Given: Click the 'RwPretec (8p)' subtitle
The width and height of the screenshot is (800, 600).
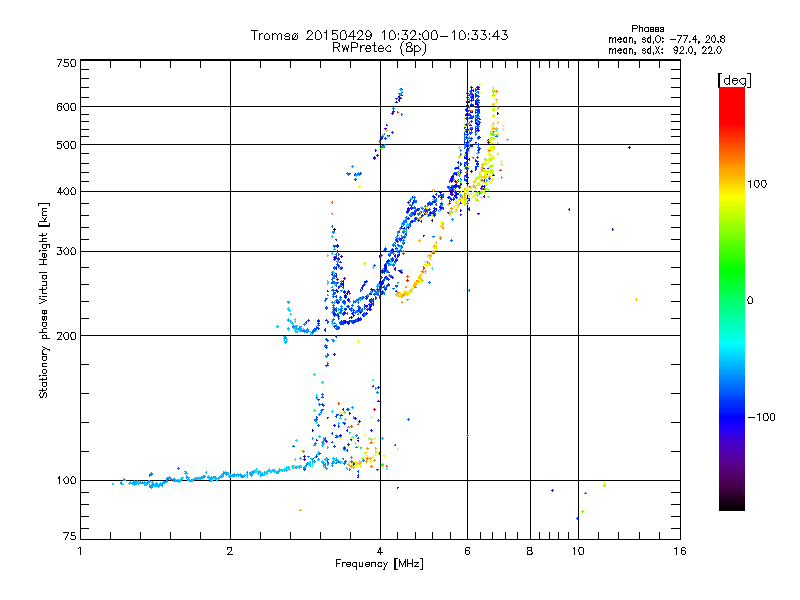Looking at the screenshot, I should (379, 48).
